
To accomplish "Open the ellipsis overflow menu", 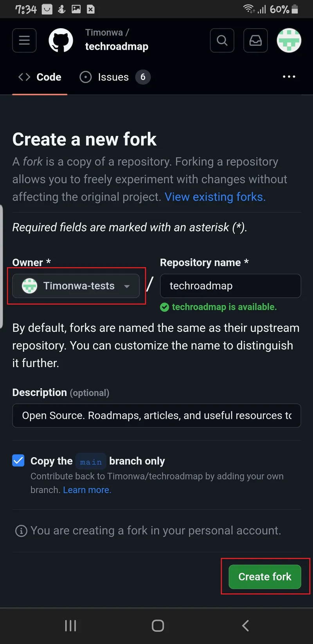I will point(289,77).
